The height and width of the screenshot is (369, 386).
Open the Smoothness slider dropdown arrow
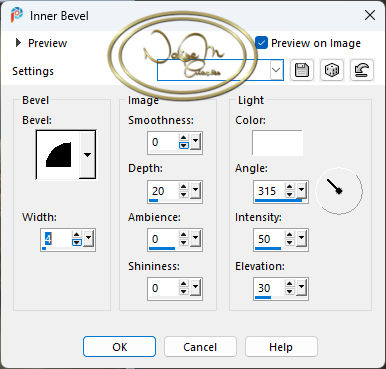coord(195,141)
